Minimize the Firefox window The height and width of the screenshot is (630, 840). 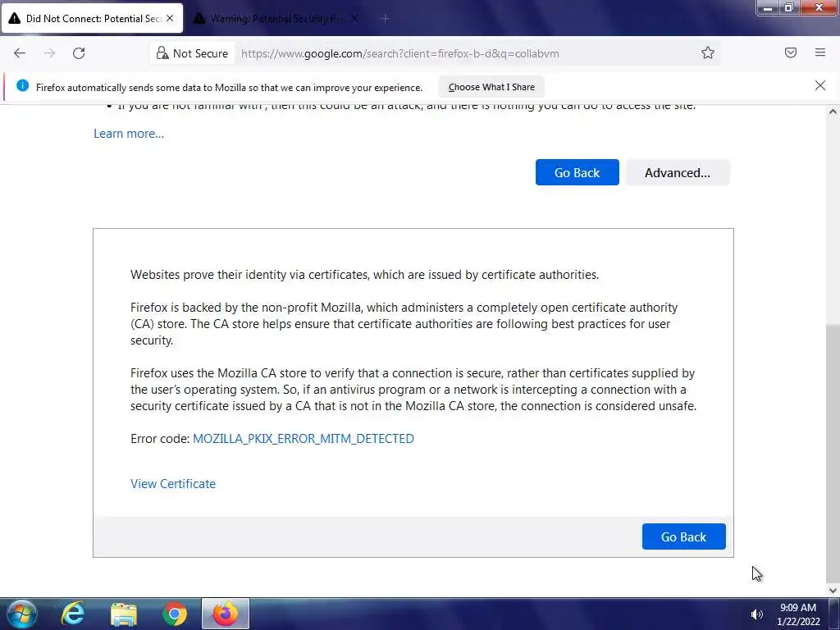pos(768,7)
